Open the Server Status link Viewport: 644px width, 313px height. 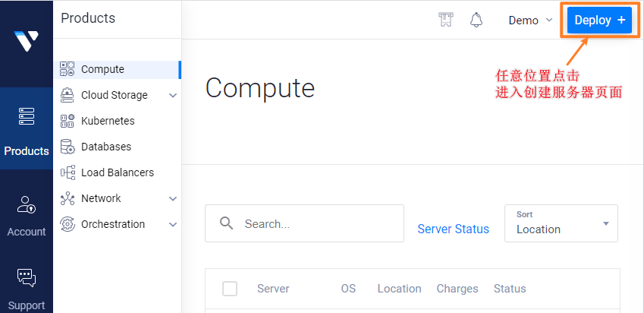(x=453, y=229)
